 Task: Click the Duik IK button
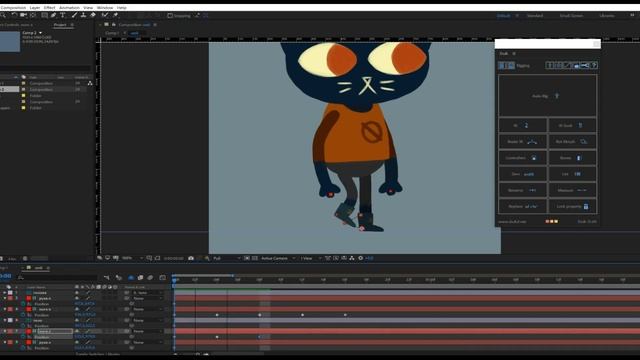pos(522,125)
